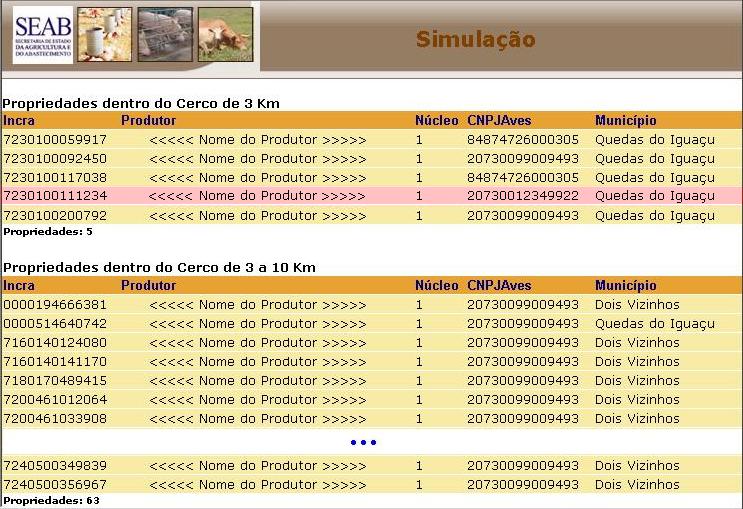Viewport: 743px width, 509px height.
Task: Select Incra number 7240500356967
Action: [x=56, y=485]
